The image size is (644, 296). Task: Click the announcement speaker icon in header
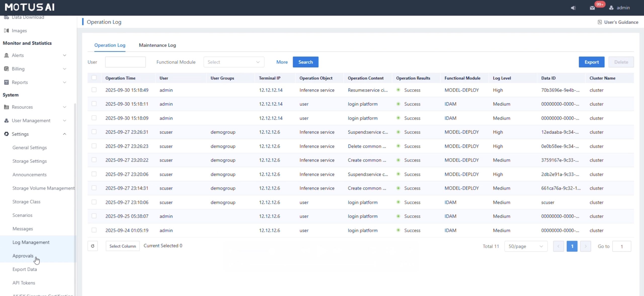(573, 8)
